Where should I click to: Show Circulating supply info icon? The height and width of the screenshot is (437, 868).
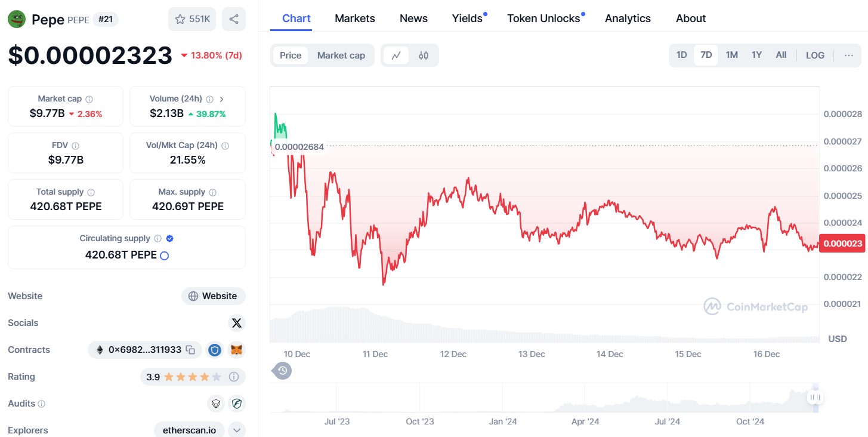coord(157,239)
